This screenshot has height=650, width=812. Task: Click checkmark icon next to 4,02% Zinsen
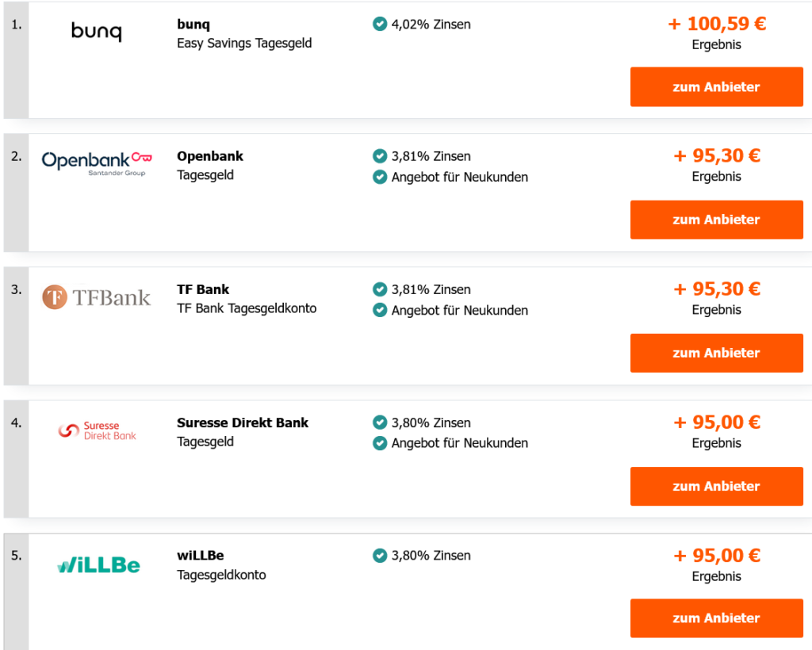[x=380, y=25]
